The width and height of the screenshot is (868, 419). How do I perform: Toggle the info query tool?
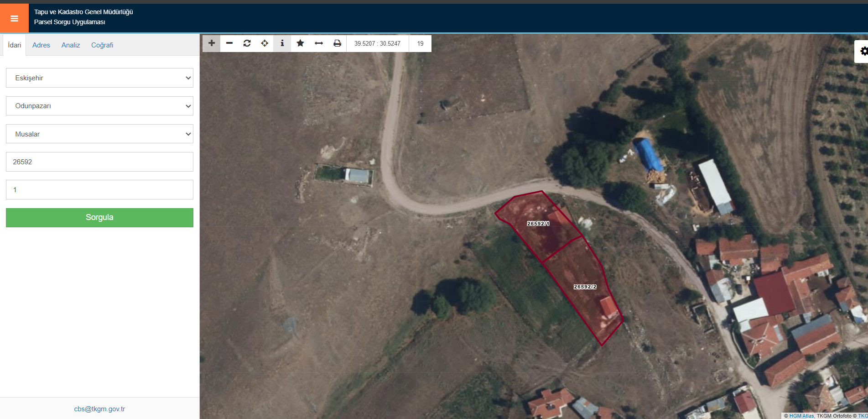click(x=282, y=43)
